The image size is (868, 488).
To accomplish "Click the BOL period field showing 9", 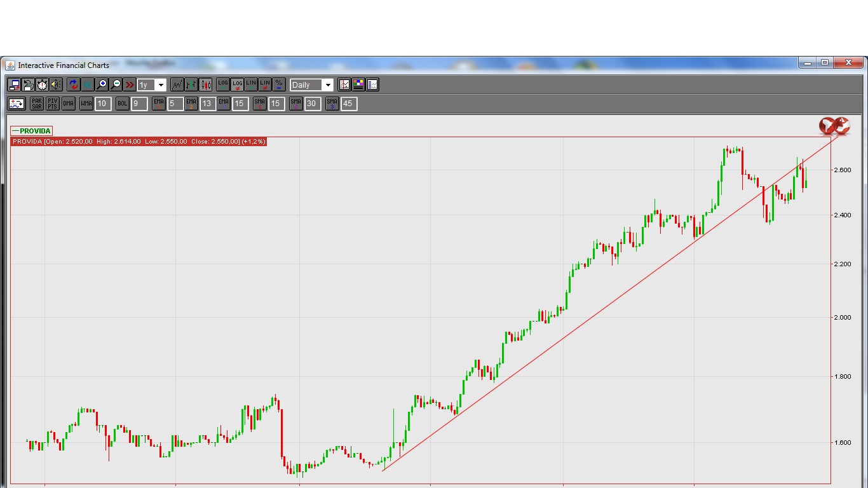I will 140,104.
